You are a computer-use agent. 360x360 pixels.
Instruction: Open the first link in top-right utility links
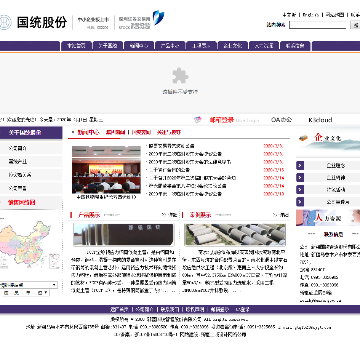(289, 15)
